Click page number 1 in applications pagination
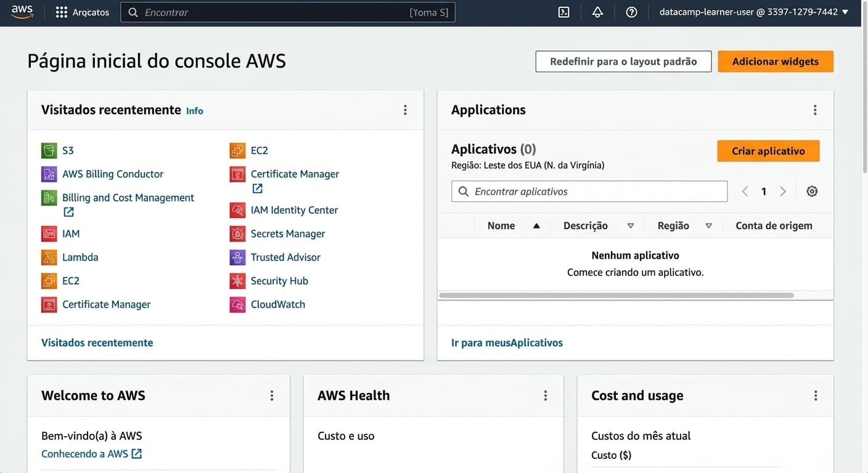868x473 pixels. tap(764, 192)
